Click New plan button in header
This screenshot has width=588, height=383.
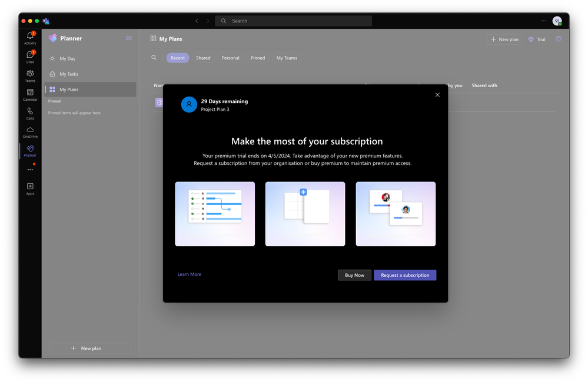pos(504,39)
